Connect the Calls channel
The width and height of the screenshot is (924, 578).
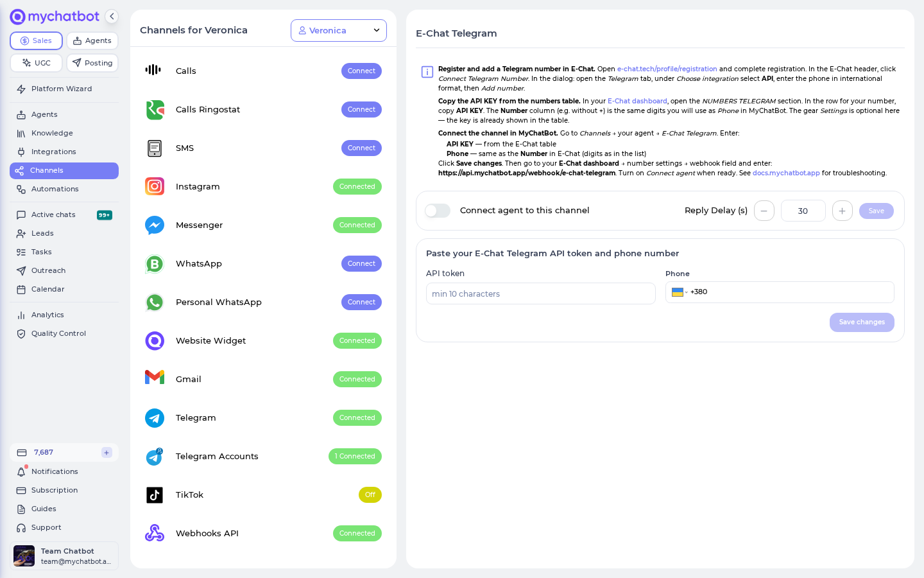tap(361, 71)
